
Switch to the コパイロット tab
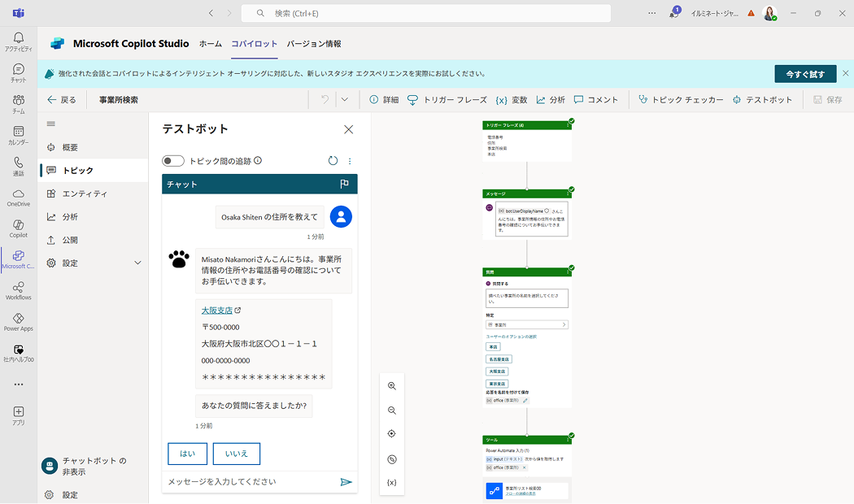tap(255, 44)
